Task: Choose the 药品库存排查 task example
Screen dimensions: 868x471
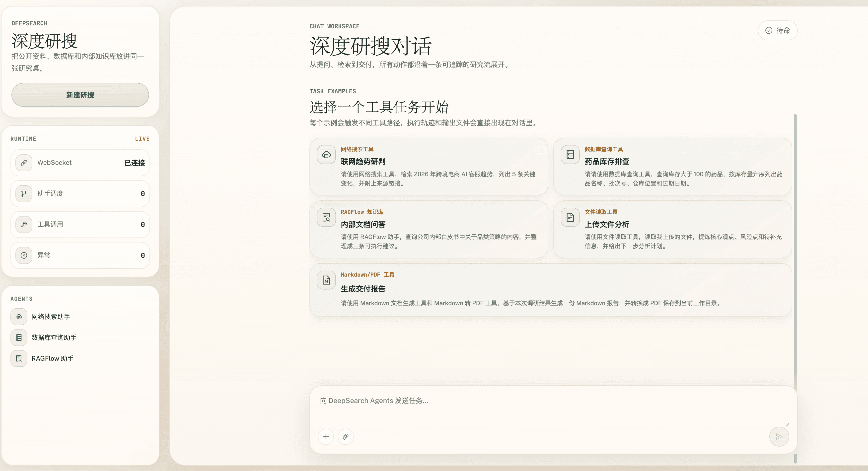Action: pos(673,166)
